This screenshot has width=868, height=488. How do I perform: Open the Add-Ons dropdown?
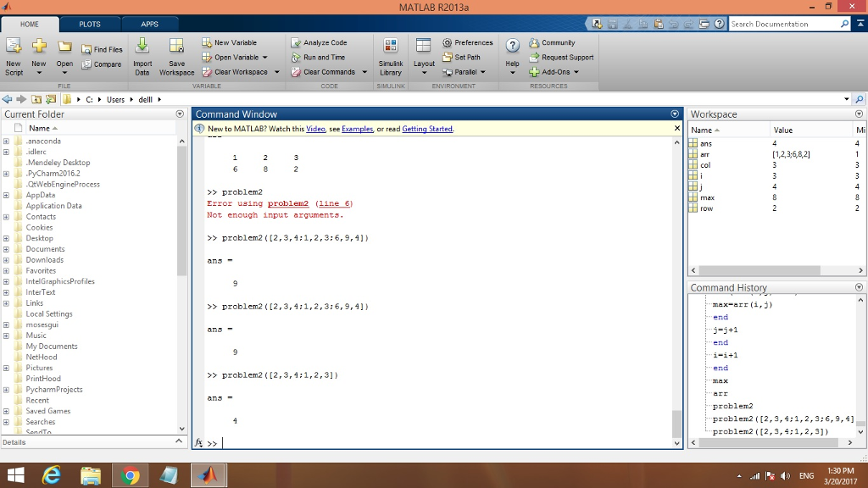576,72
